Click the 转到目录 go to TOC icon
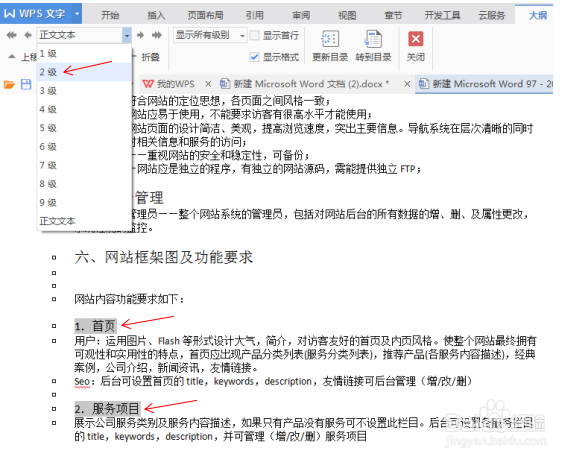Screen dimensions: 581x462 tap(373, 39)
